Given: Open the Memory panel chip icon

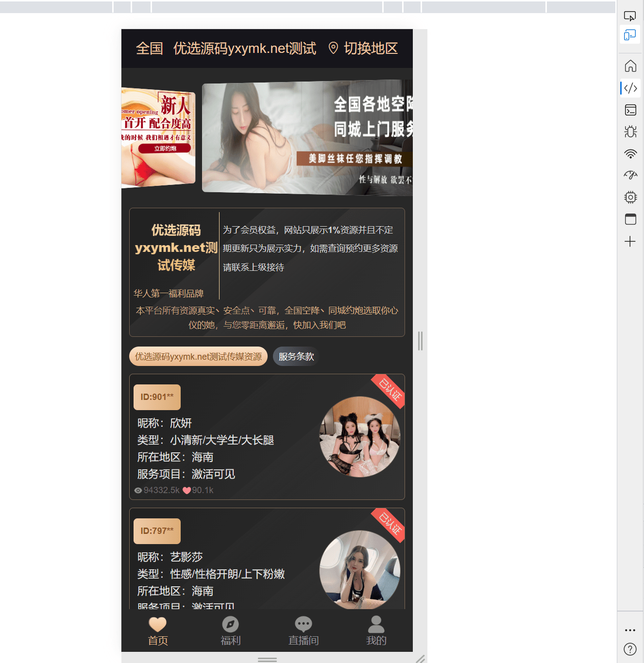Looking at the screenshot, I should pos(630,197).
